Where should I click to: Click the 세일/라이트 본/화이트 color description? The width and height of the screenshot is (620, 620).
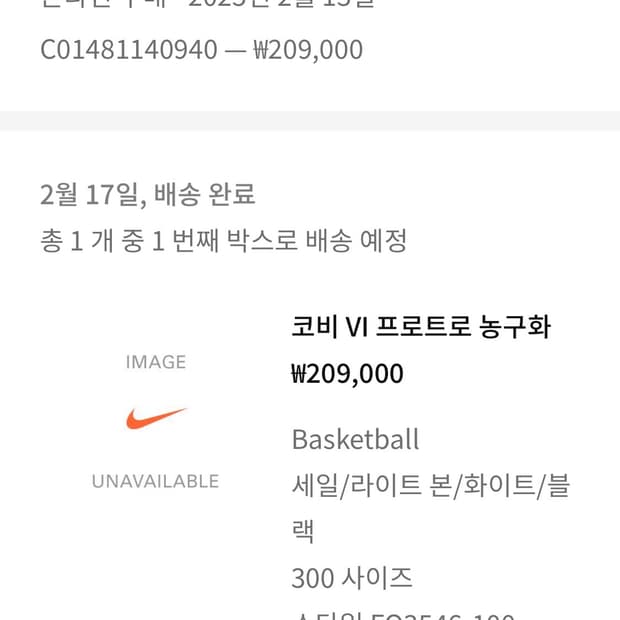[430, 486]
